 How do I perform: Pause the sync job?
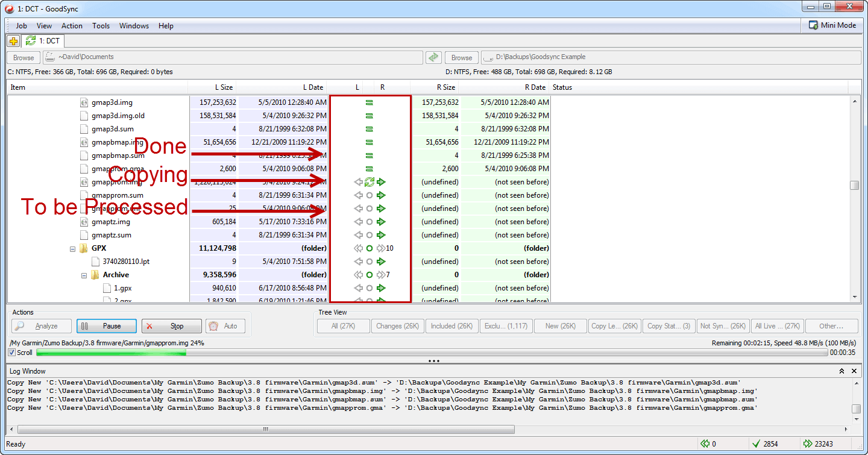pos(107,326)
